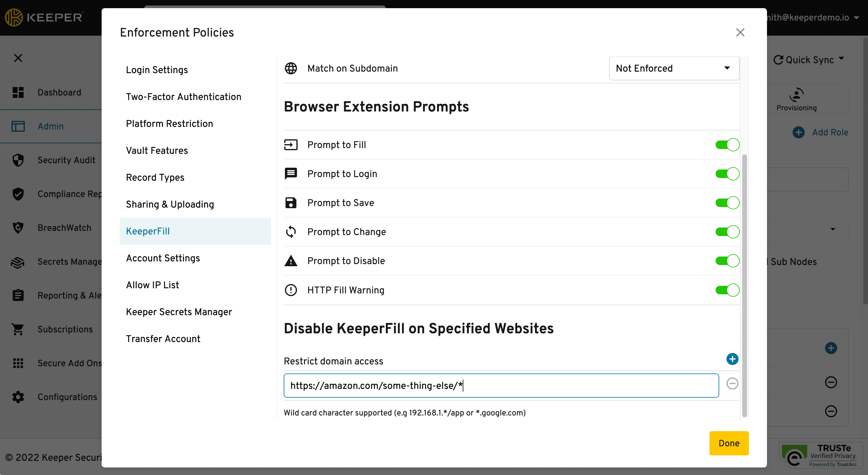Image resolution: width=868 pixels, height=475 pixels.
Task: Click the Provisioning icon
Action: click(x=796, y=95)
